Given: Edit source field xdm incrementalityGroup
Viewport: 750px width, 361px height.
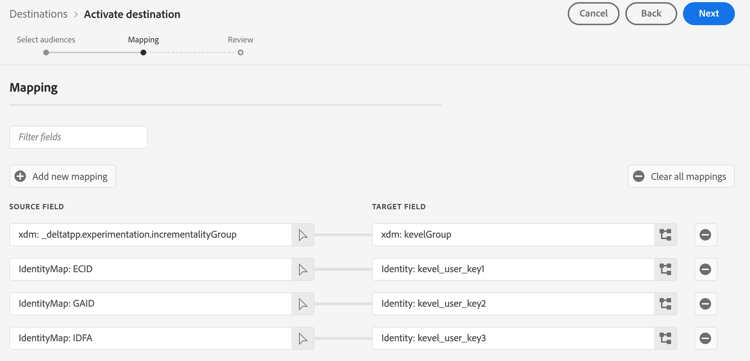Looking at the screenshot, I should pos(151,235).
